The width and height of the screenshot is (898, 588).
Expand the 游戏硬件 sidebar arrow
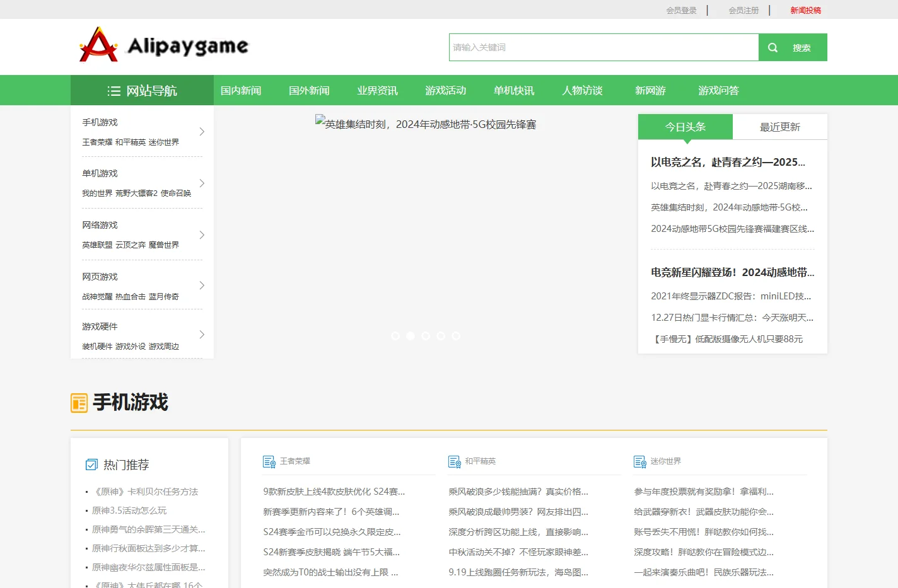[x=202, y=335]
